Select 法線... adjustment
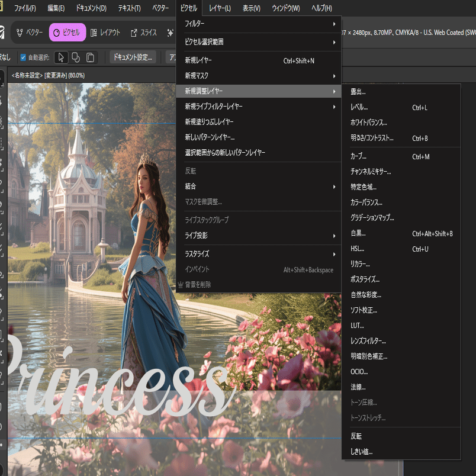 pos(401,387)
